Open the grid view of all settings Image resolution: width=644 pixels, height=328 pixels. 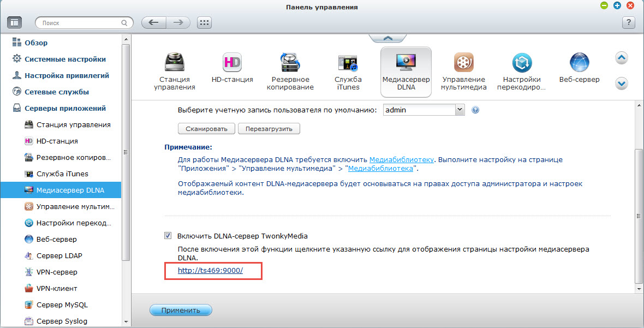tap(204, 22)
